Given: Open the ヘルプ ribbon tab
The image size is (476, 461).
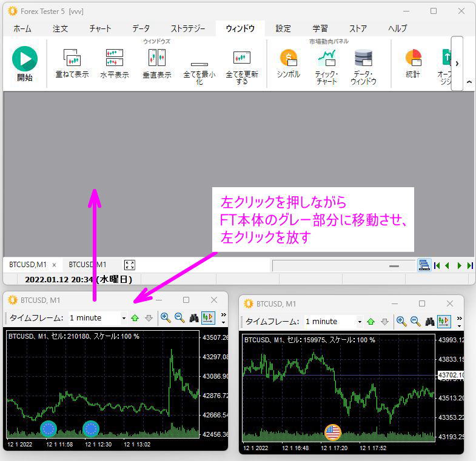Looking at the screenshot, I should pos(397,28).
